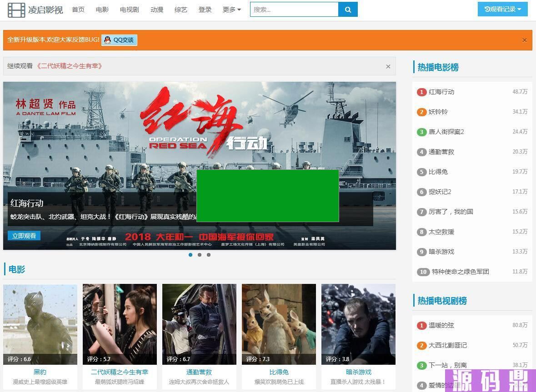536x392 pixels.
Task: Open the 综艺 navigation item
Action: (181, 10)
